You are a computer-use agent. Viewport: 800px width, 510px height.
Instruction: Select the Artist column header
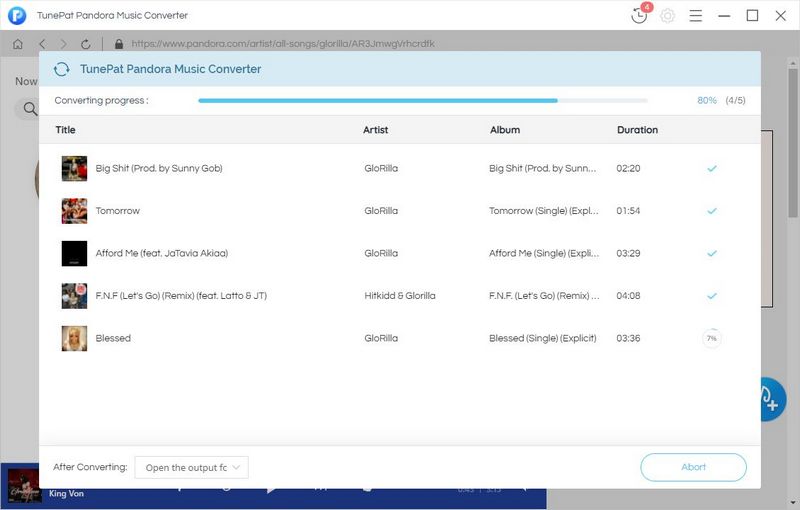[x=376, y=130]
